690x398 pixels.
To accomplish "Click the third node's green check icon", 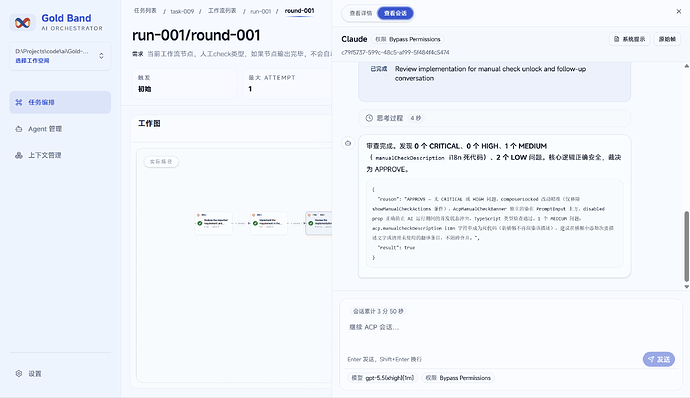I will click(311, 223).
